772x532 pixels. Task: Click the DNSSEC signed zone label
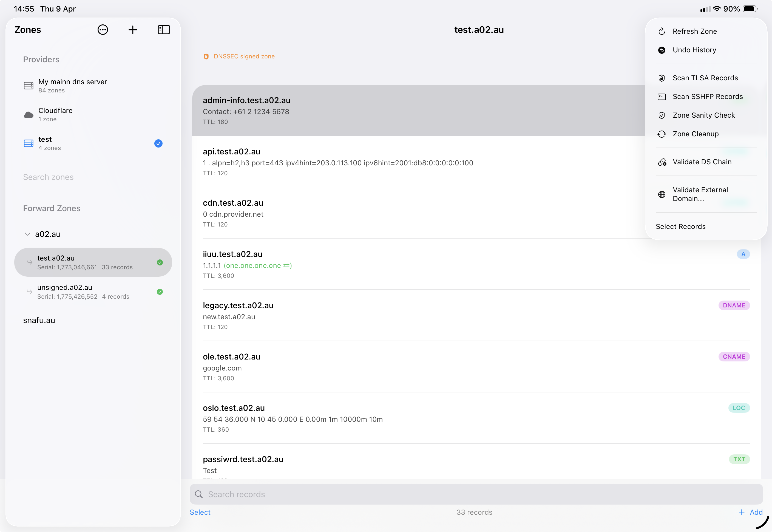point(244,56)
